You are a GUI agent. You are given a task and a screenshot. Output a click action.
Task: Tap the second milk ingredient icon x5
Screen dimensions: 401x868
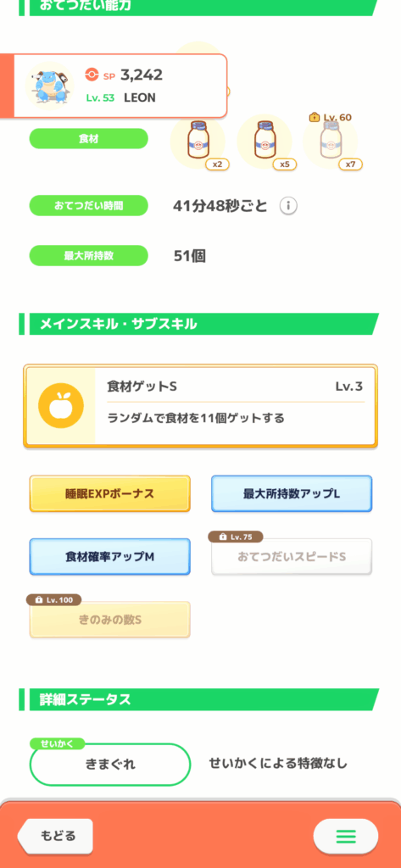(x=265, y=142)
